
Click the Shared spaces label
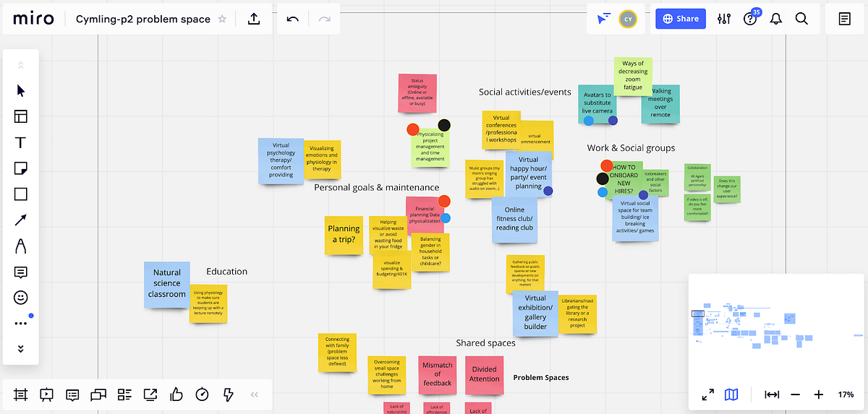click(x=485, y=343)
